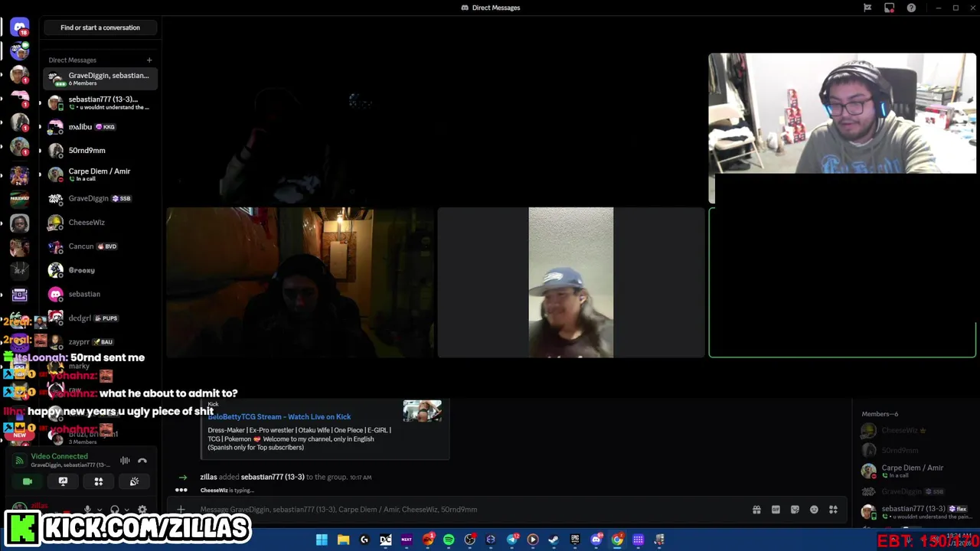
Task: Open Spotify from taskbar
Action: click(x=449, y=540)
